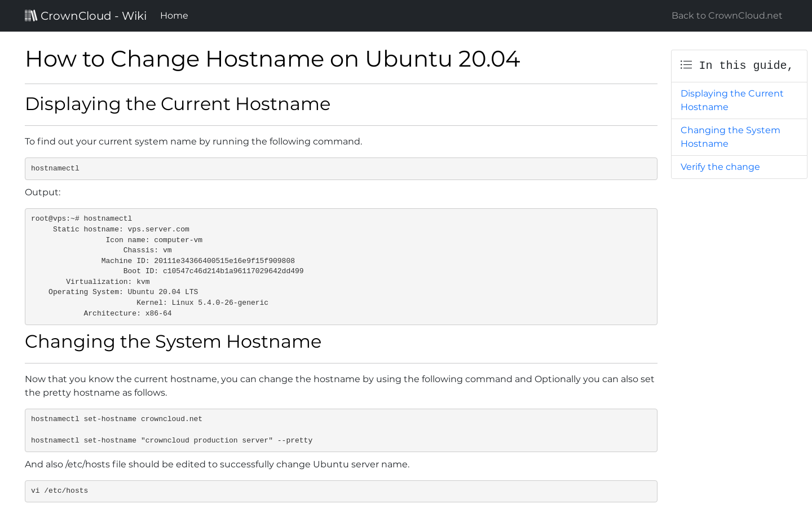
Task: Click the Architecture: x86-64 line
Action: 128,314
